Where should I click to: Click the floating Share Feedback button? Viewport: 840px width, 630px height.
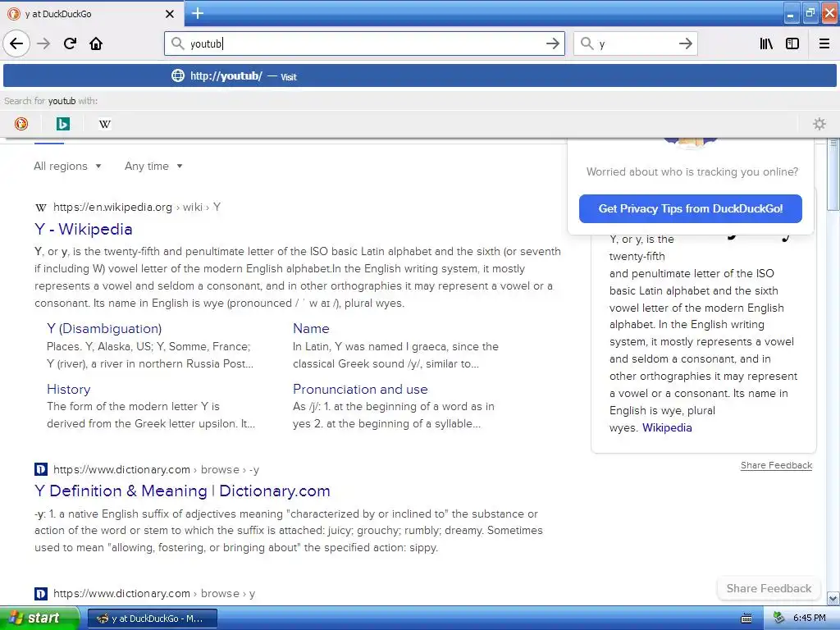click(769, 588)
